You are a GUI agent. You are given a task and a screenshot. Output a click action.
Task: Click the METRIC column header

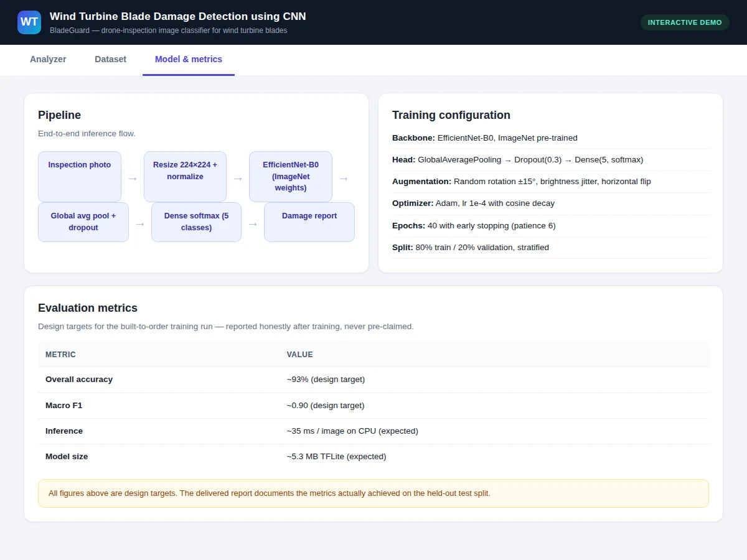(60, 355)
